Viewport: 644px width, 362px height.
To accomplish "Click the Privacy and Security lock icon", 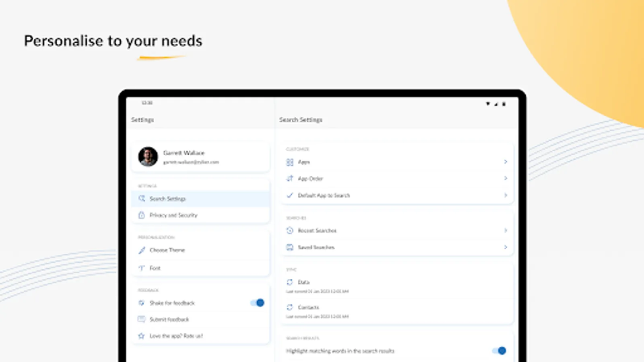I will (x=142, y=215).
